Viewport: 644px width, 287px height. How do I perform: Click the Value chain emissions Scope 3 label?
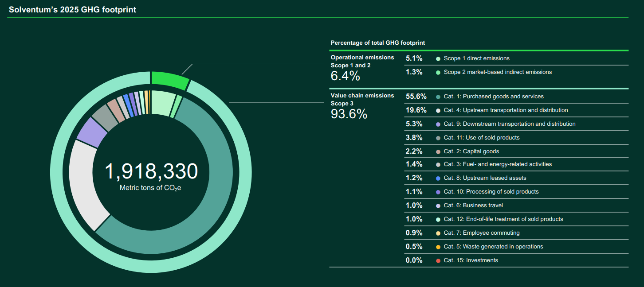tap(362, 99)
